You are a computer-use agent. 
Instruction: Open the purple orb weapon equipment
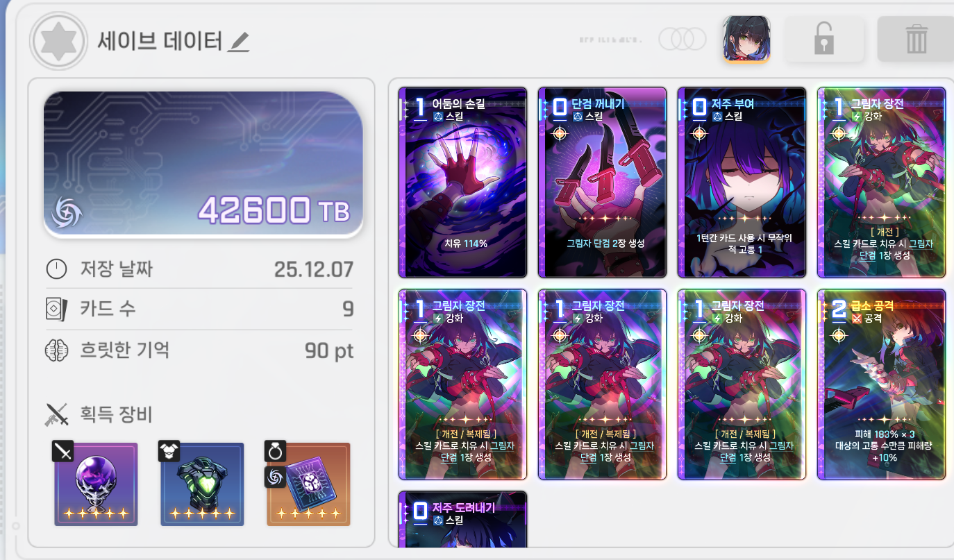click(x=96, y=484)
